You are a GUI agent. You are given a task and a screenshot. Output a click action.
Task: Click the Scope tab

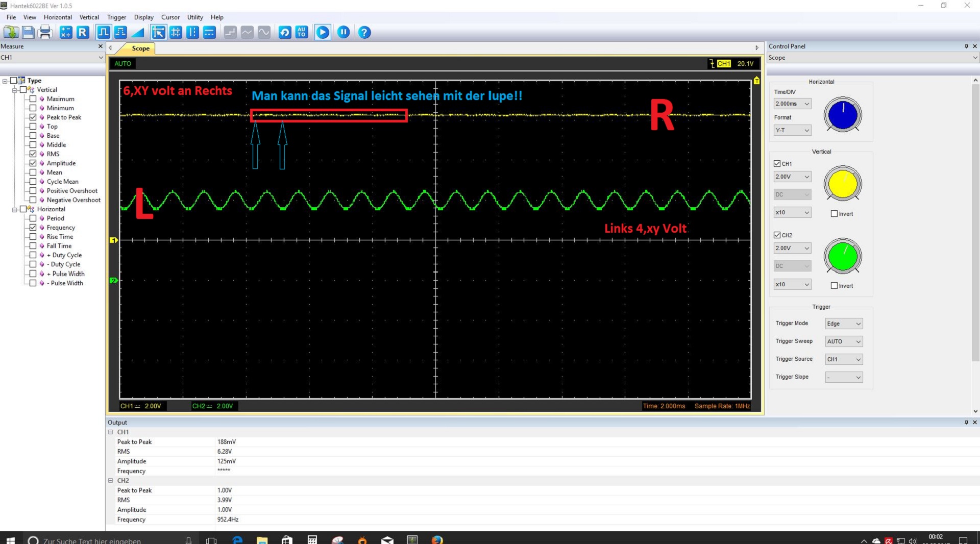click(140, 48)
